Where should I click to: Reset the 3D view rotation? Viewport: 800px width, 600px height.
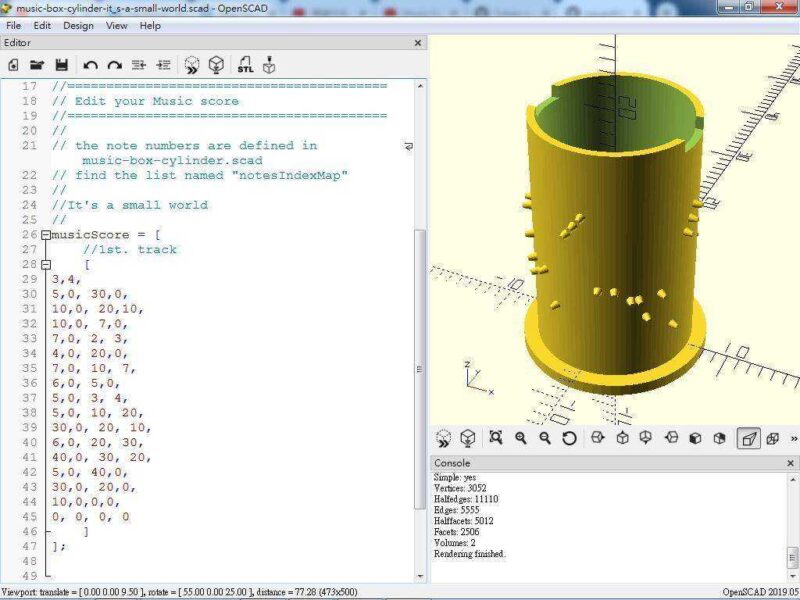[x=569, y=438]
